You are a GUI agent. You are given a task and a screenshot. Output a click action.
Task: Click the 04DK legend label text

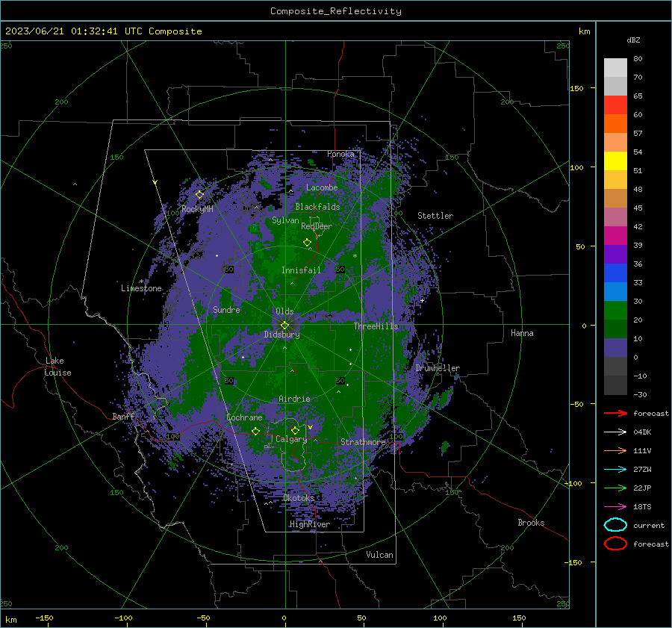tap(642, 432)
